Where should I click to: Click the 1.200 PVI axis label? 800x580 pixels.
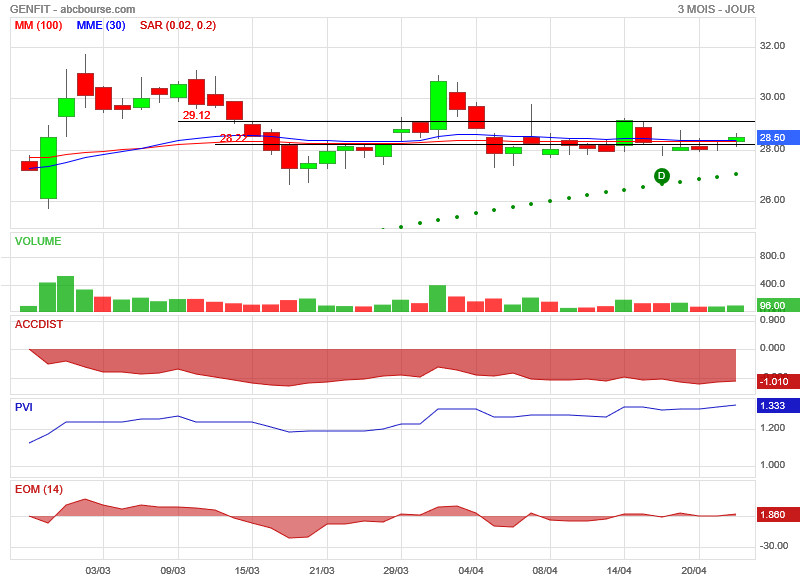tap(772, 428)
